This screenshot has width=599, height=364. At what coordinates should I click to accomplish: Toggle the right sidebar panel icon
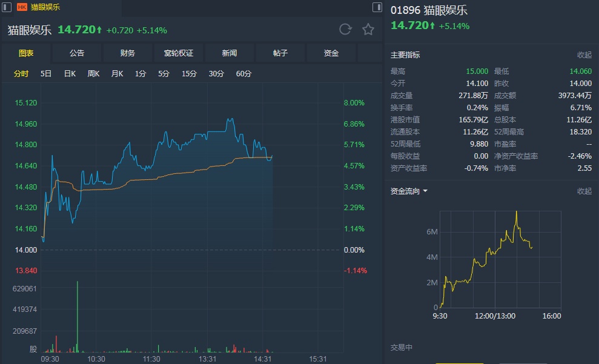point(378,7)
